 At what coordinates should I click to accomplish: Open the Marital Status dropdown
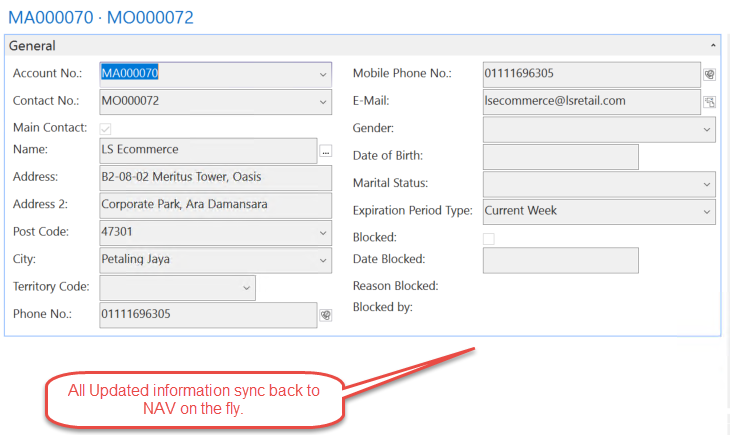point(707,184)
